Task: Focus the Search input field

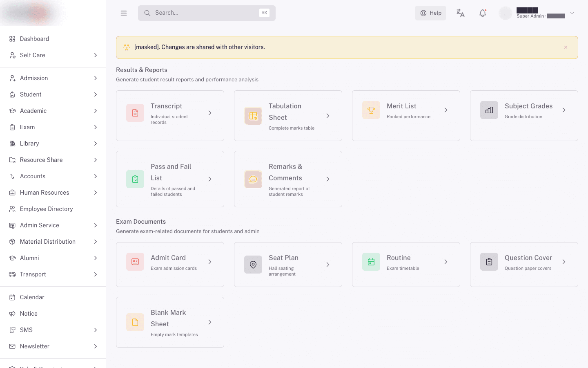Action: pos(207,13)
